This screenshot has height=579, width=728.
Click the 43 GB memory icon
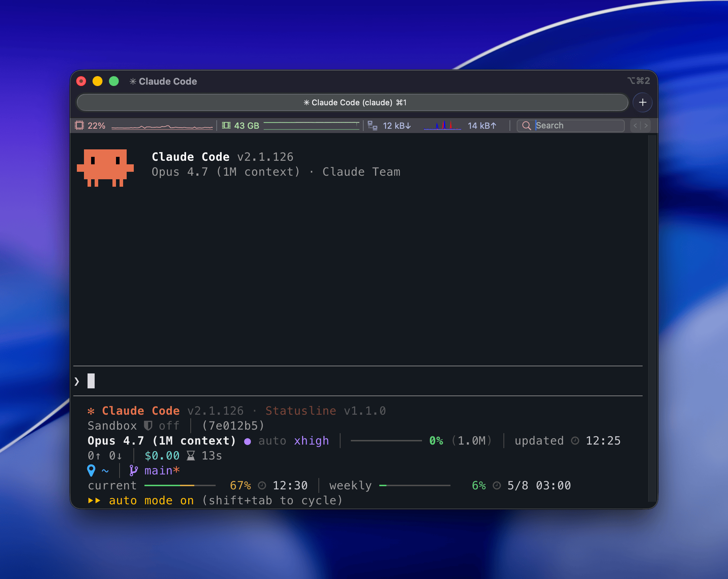pyautogui.click(x=226, y=126)
